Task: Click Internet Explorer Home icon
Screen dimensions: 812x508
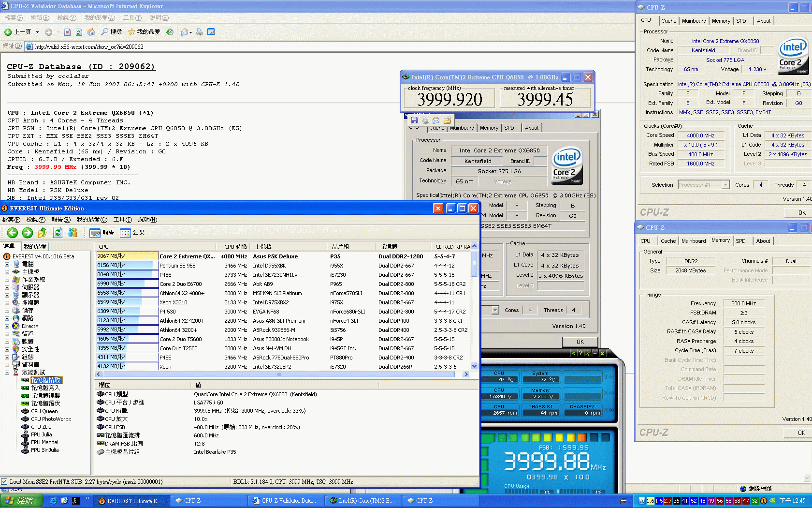Action: (91, 32)
